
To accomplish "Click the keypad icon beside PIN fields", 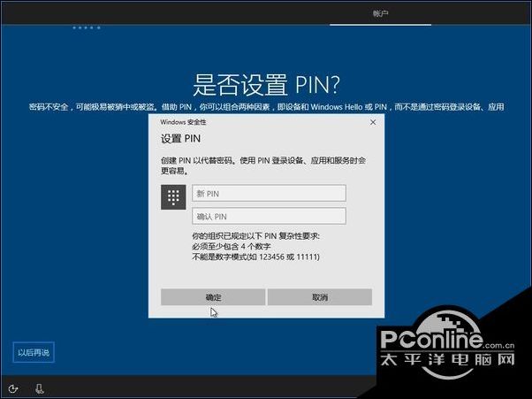I will (x=173, y=197).
